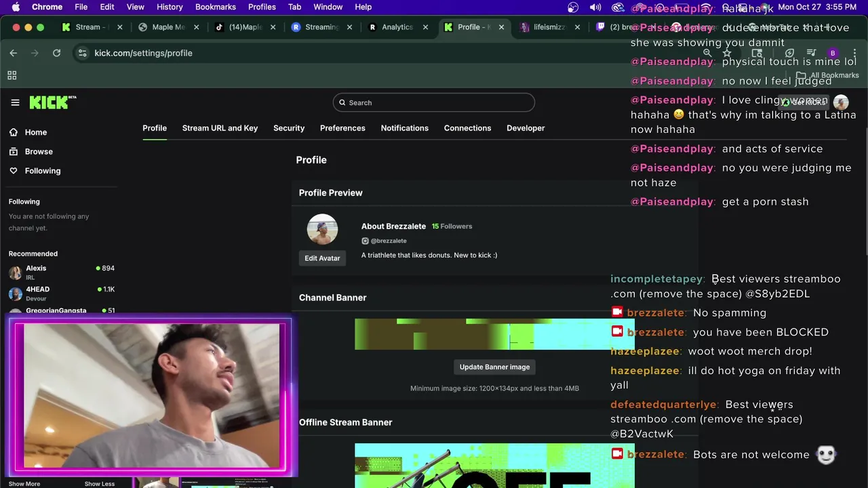This screenshot has width=868, height=488.
Task: Go back with the browser back arrow
Action: (14, 53)
